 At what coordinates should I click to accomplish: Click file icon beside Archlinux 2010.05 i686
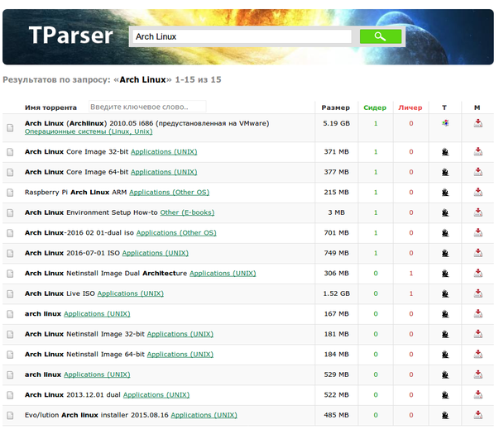10,127
